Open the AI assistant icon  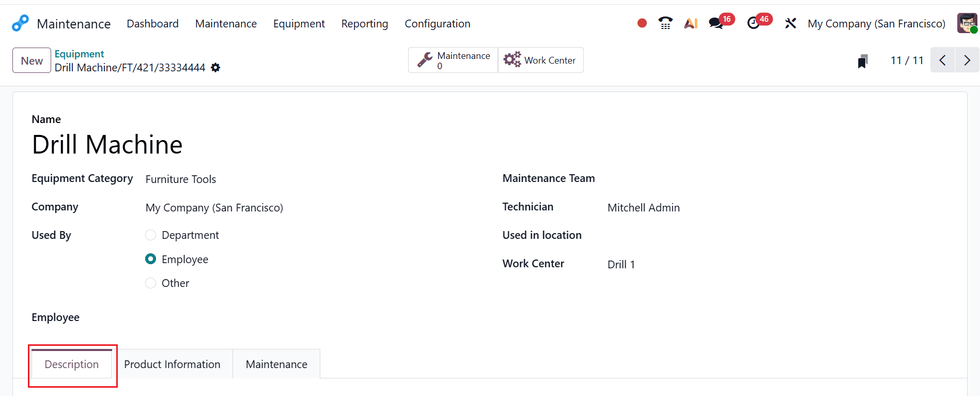(x=691, y=23)
